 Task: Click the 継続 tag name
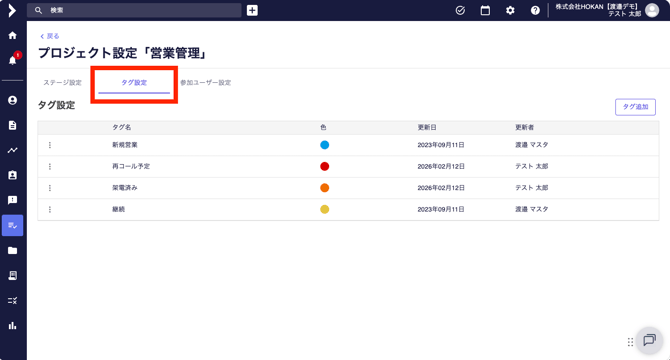[x=119, y=209]
